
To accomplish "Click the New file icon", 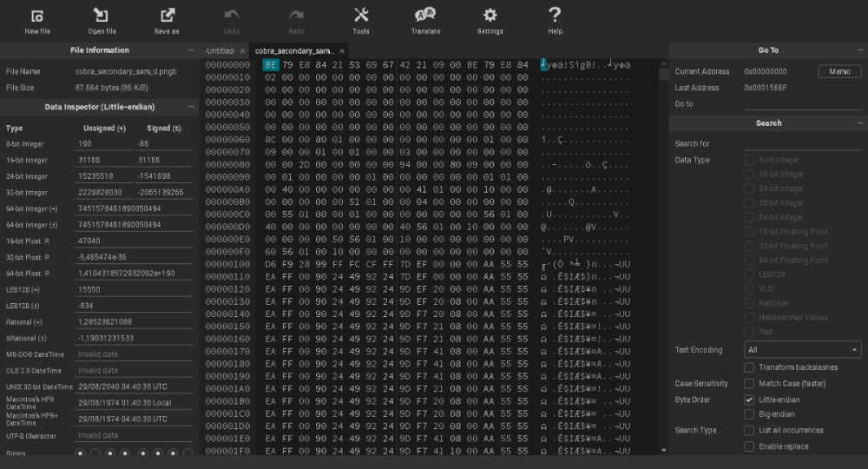I will tap(37, 15).
